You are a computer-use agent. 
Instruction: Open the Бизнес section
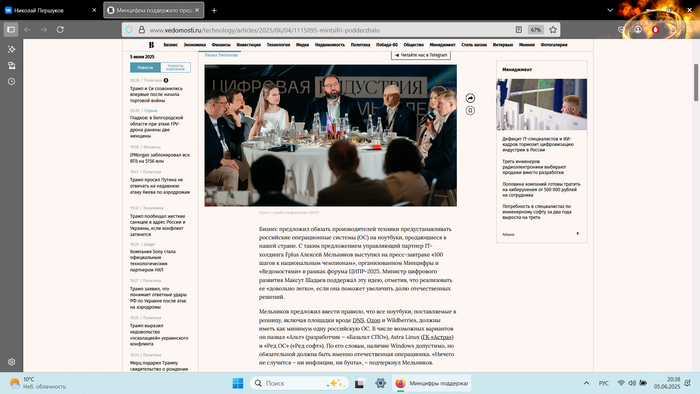[x=171, y=45]
